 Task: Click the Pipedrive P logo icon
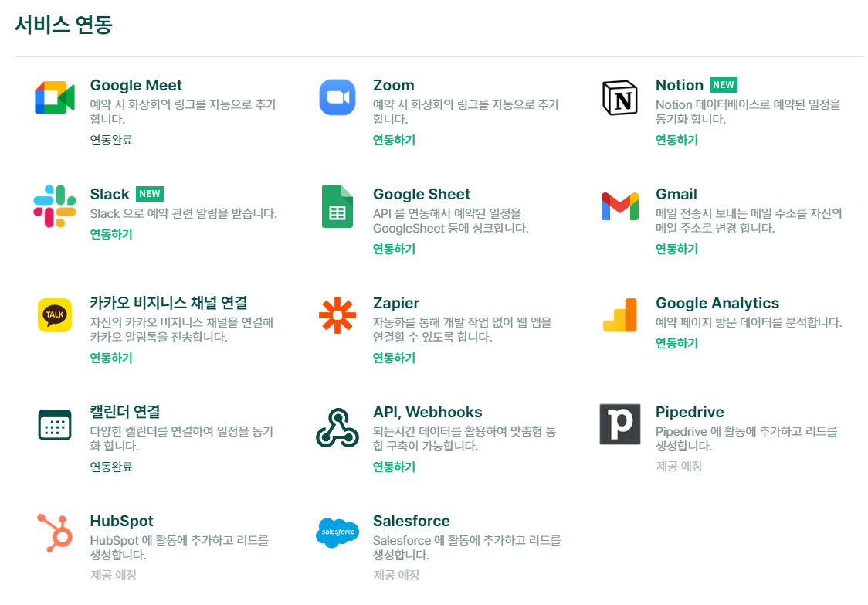[620, 424]
